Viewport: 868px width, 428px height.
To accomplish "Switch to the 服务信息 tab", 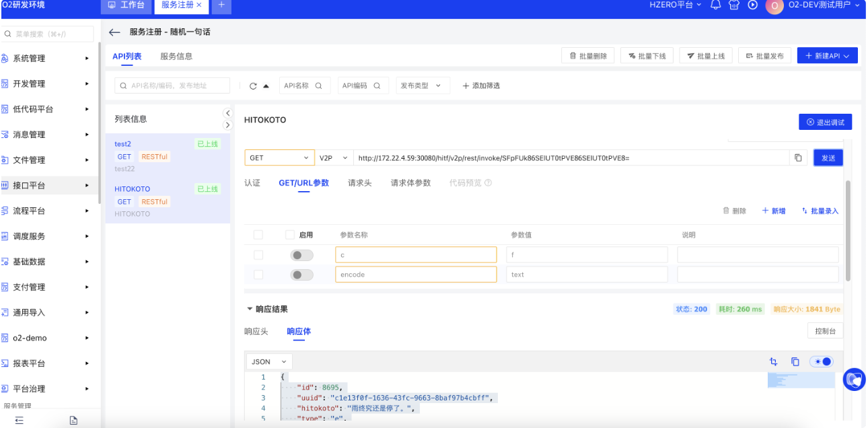I will point(176,57).
